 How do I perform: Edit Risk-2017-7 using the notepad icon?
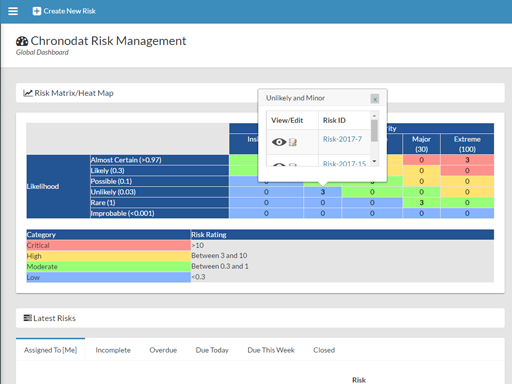point(293,143)
